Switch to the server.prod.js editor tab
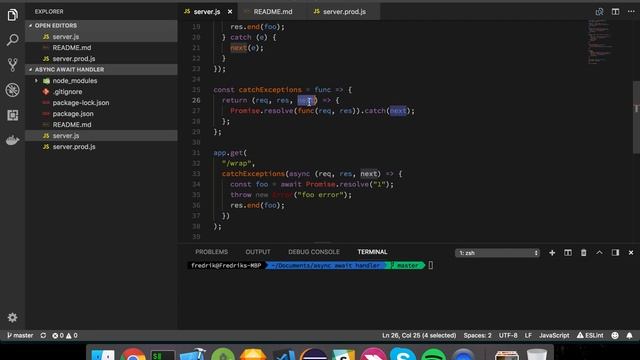The image size is (640, 360). pos(344,12)
